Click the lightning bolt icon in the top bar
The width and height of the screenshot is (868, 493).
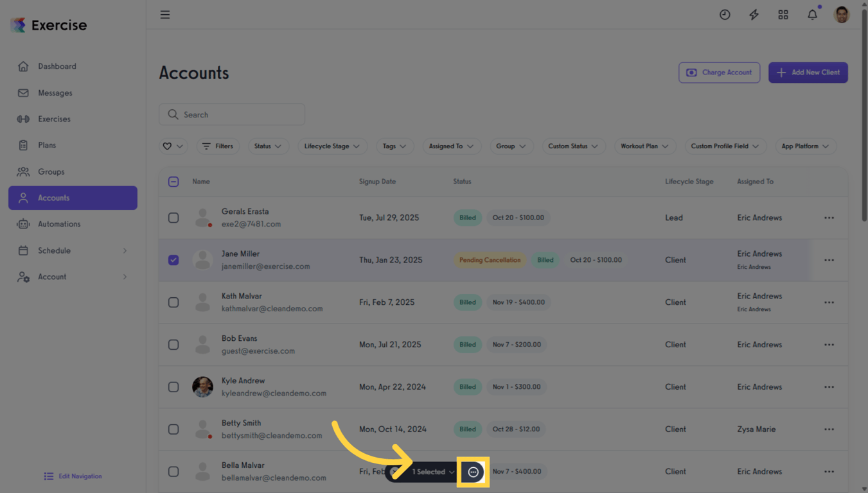pyautogui.click(x=754, y=14)
